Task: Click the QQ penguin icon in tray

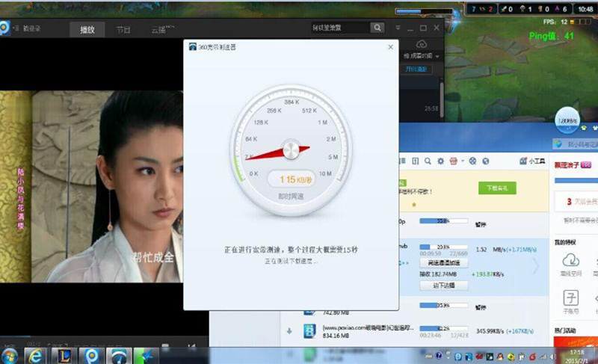Action: 500,357
